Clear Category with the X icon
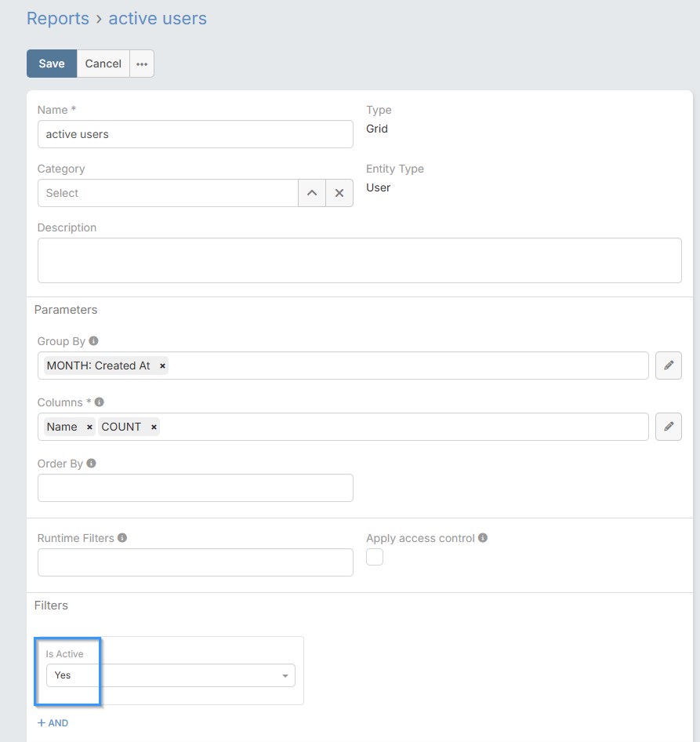Screen dimensions: 700x742 [x=339, y=193]
